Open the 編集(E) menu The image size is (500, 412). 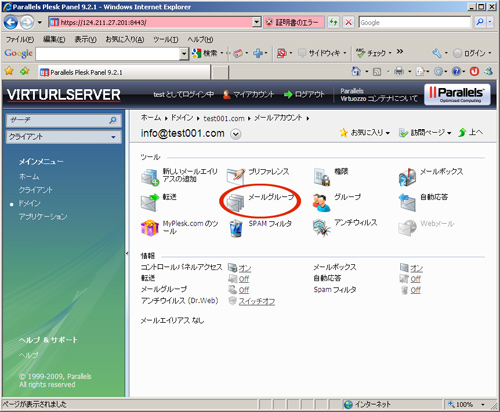(54, 39)
